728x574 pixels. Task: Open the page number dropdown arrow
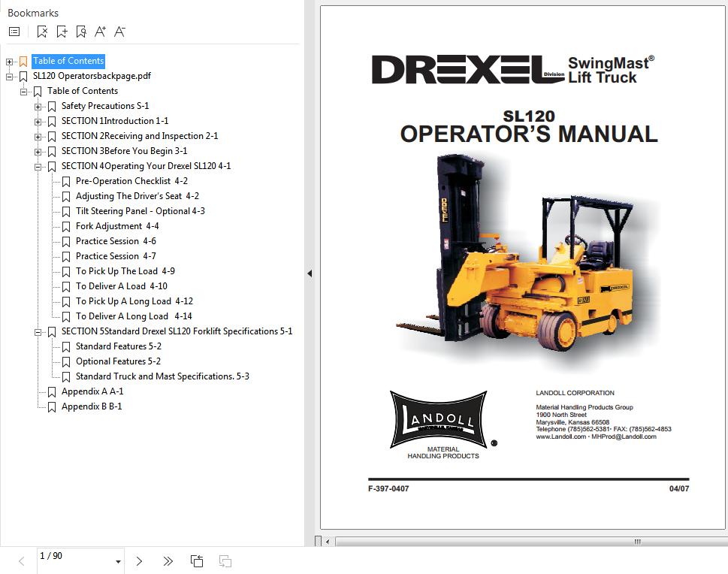tap(119, 562)
